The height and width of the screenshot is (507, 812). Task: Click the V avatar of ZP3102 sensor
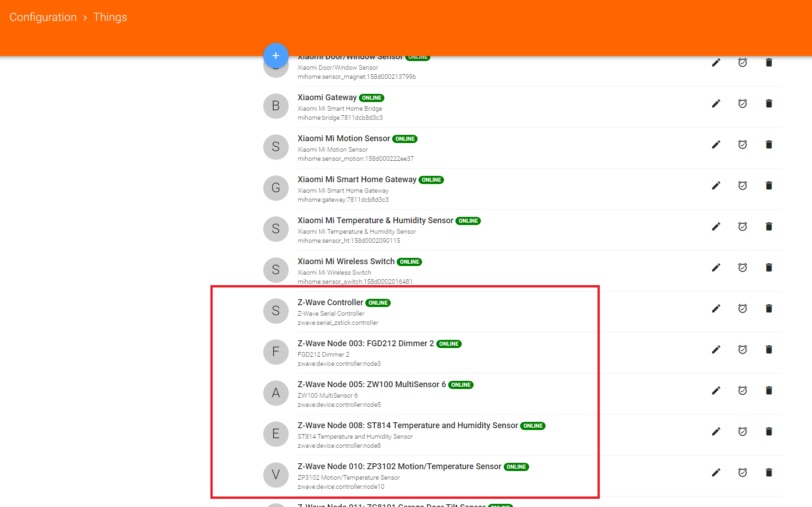click(x=276, y=475)
